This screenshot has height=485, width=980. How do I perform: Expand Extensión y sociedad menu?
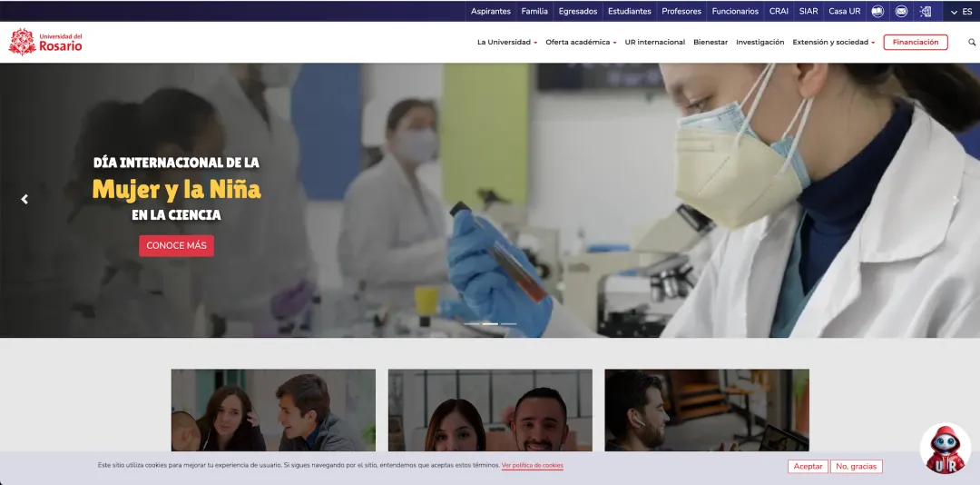point(833,43)
